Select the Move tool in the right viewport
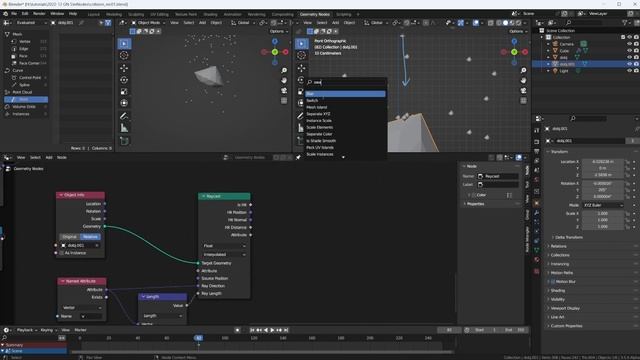The height and width of the screenshot is (360, 640). tap(301, 68)
